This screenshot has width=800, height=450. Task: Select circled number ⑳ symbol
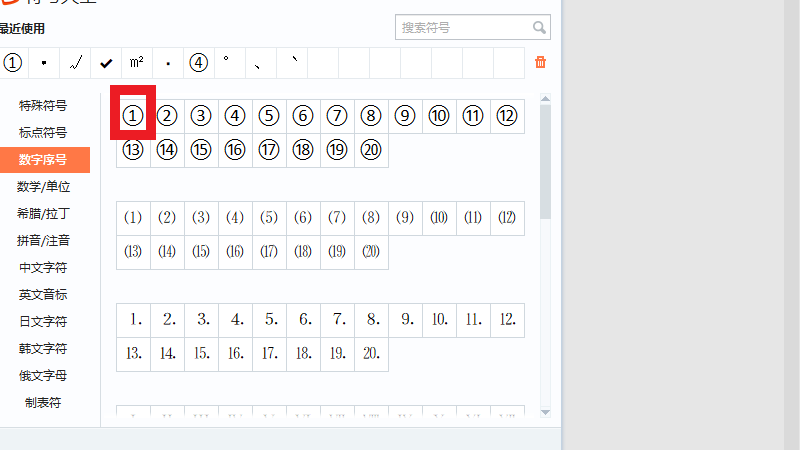click(x=371, y=150)
